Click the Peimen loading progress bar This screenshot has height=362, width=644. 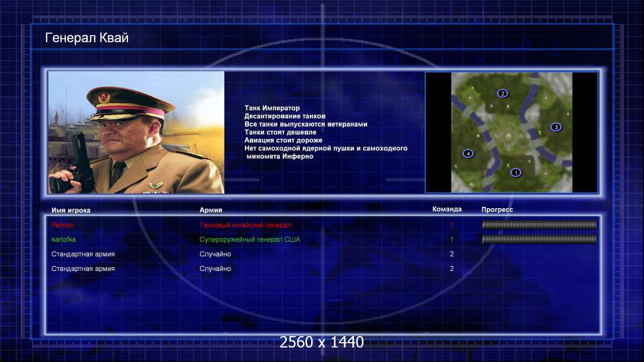[x=539, y=224]
